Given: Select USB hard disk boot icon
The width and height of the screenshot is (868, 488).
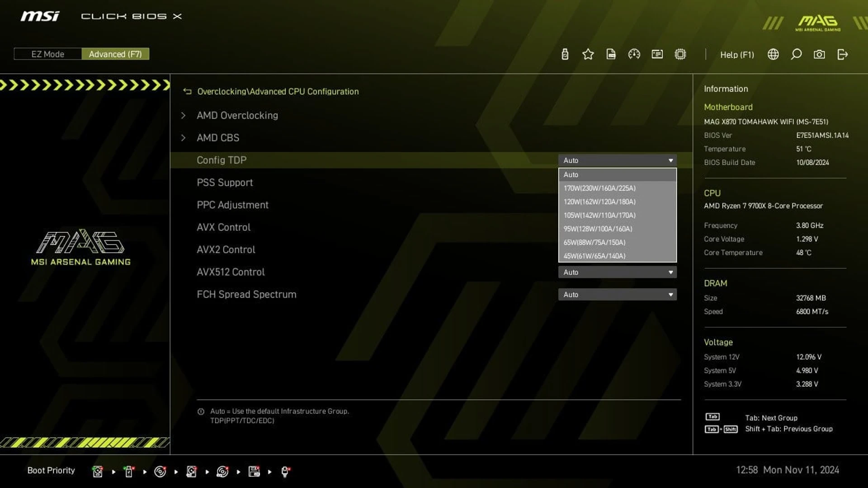Looking at the screenshot, I should point(191,471).
